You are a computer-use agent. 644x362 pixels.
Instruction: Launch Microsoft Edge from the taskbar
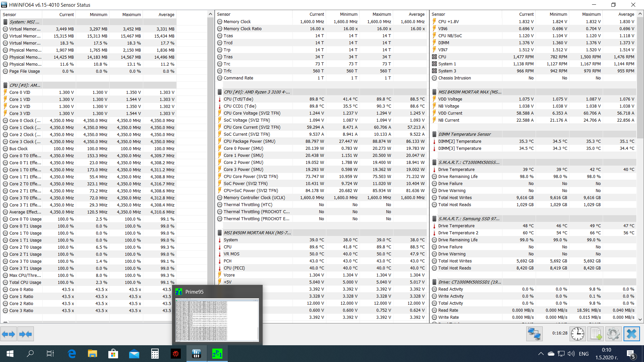[x=71, y=354]
